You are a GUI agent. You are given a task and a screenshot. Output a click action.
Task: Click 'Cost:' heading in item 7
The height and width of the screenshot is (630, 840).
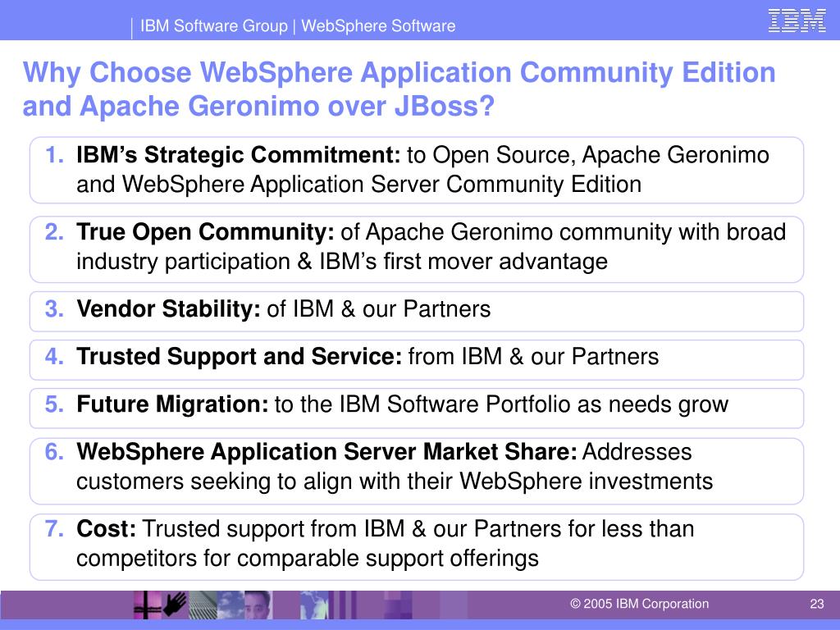[x=106, y=529]
